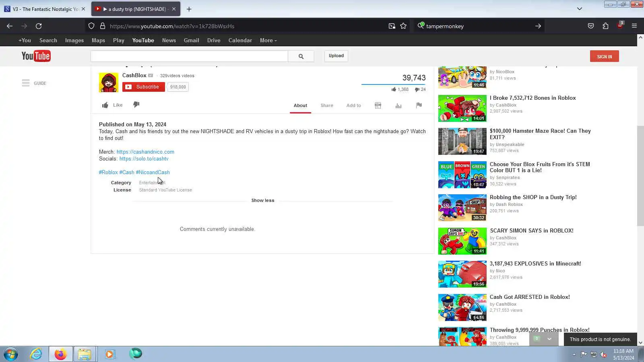Open Gmail from the Google bar
Image resolution: width=644 pixels, height=362 pixels.
pos(192,40)
